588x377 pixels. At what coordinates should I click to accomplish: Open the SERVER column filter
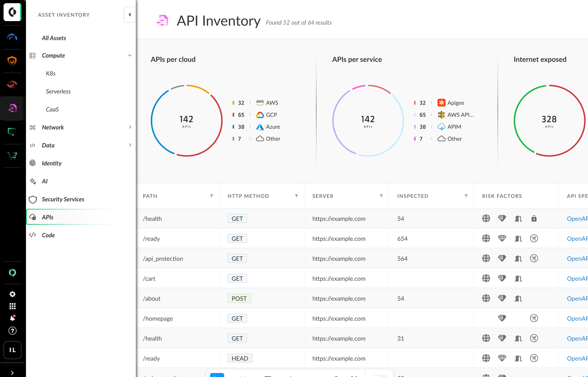pos(381,196)
